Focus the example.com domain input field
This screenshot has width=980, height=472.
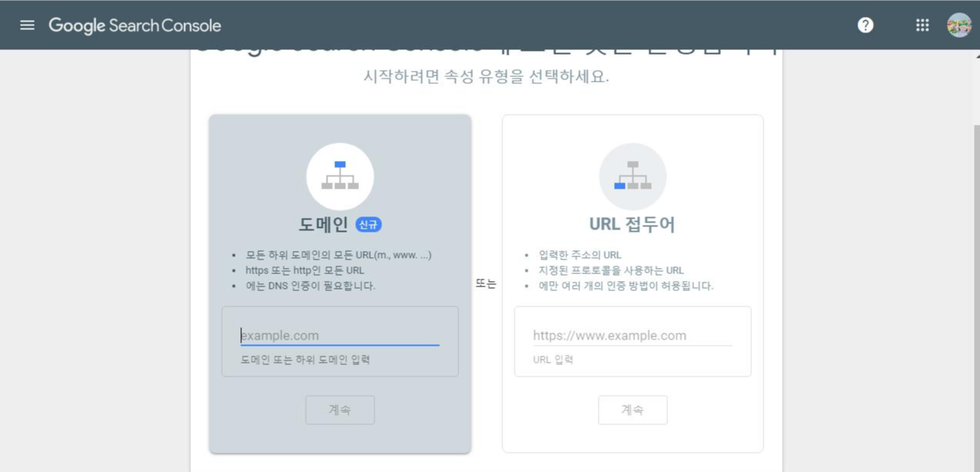[x=340, y=336]
